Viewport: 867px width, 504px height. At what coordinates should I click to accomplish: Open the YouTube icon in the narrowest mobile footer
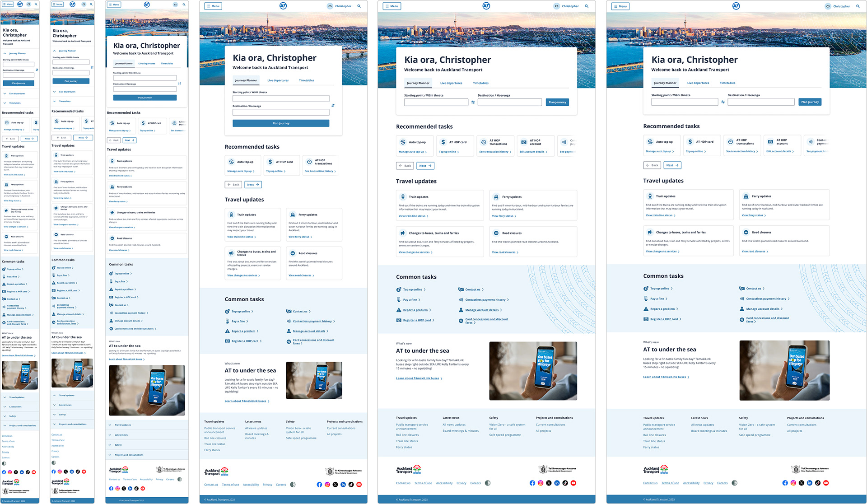(x=34, y=472)
